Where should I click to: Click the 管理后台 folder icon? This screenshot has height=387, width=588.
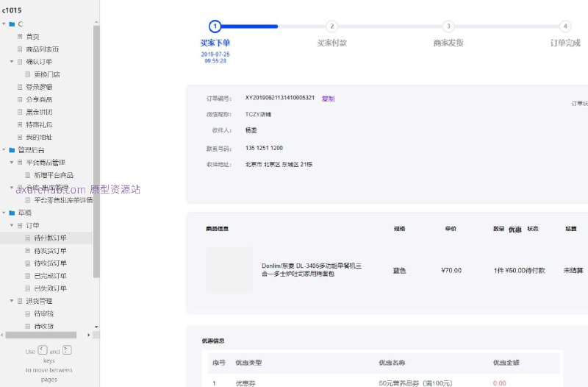pos(12,150)
